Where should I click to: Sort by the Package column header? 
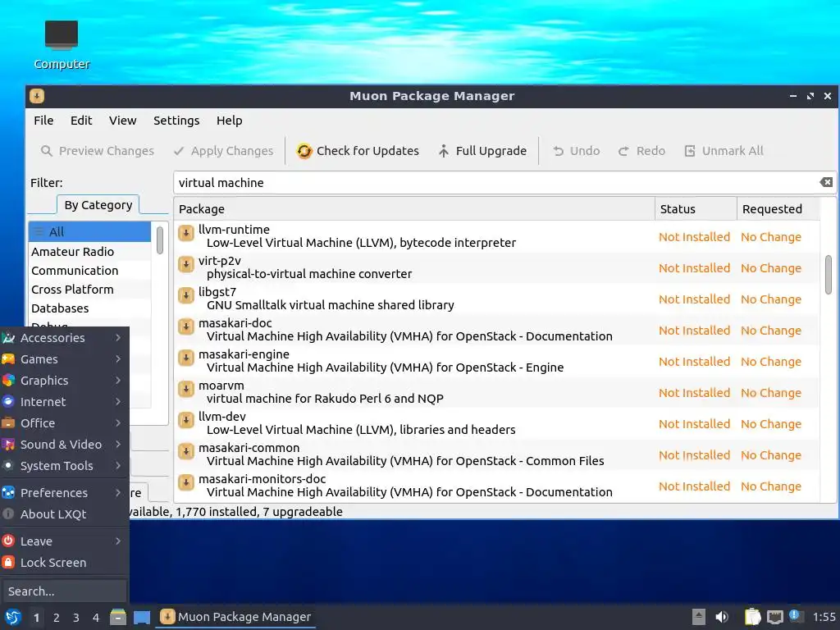(414, 209)
